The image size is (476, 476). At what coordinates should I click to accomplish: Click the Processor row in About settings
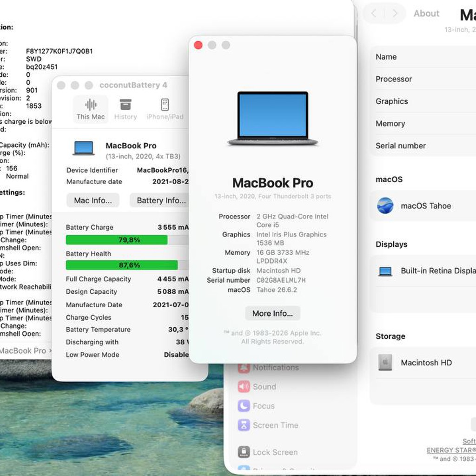(x=423, y=79)
